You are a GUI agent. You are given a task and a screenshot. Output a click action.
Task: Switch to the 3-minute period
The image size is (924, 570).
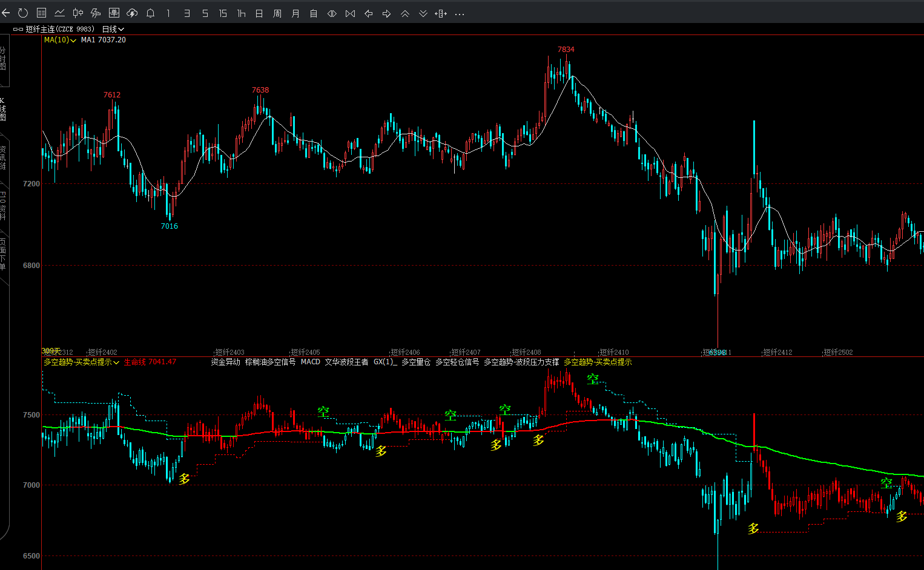pos(186,13)
